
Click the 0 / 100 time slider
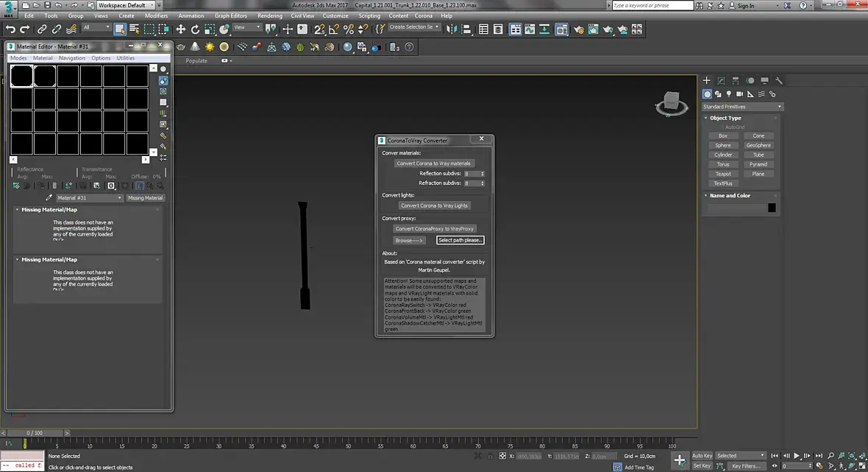coord(35,433)
